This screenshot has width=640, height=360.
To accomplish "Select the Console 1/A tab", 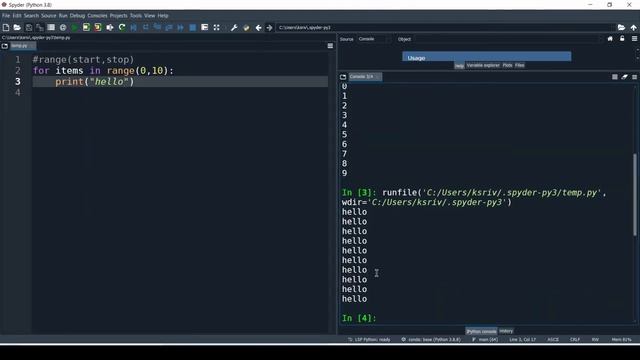I will [365, 77].
